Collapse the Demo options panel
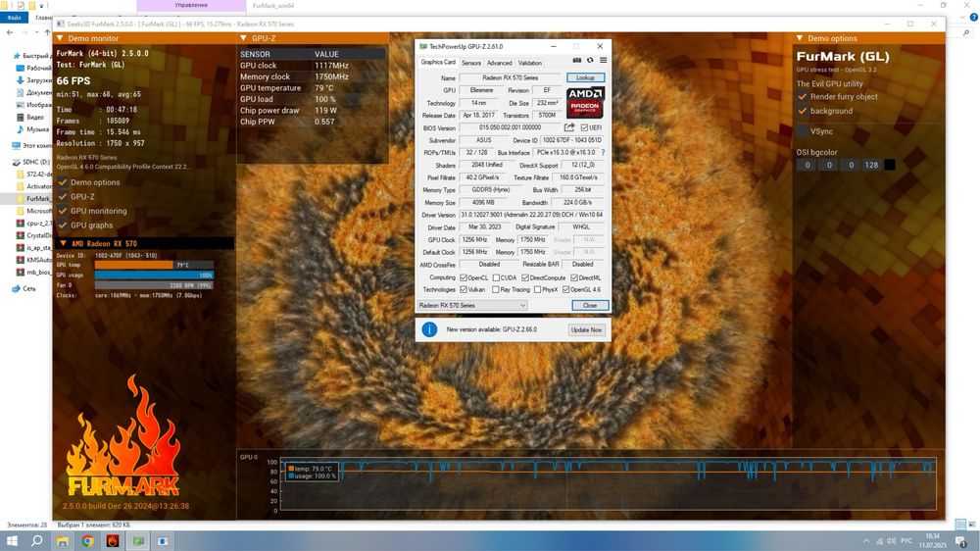Image resolution: width=980 pixels, height=551 pixels. 800,39
